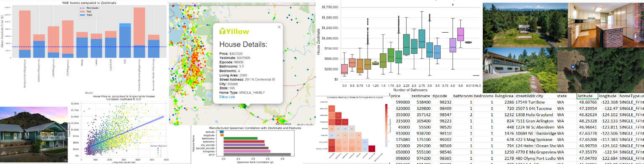This screenshot has width=644, height=164.
Task: Select the zipcode column header cell
Action: [x=442, y=96]
